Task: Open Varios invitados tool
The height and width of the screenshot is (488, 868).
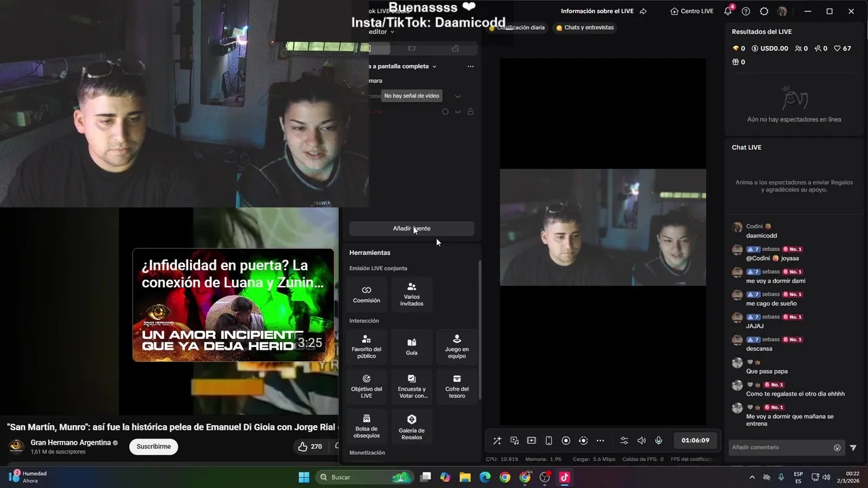Action: 412,294
